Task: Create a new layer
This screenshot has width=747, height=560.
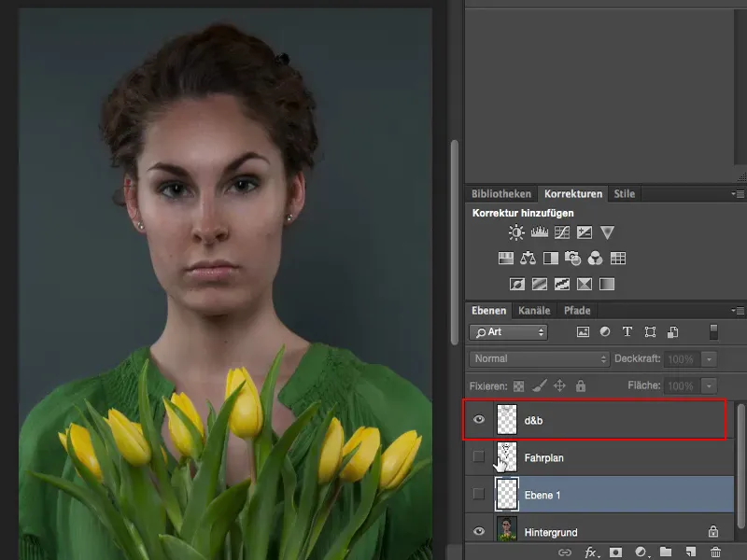Action: point(691,552)
